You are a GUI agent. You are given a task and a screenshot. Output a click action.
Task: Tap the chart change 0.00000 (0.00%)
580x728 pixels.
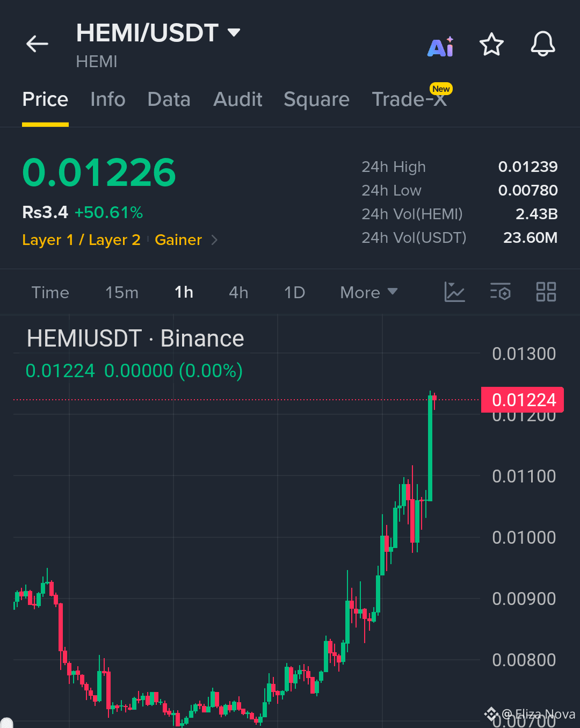173,371
